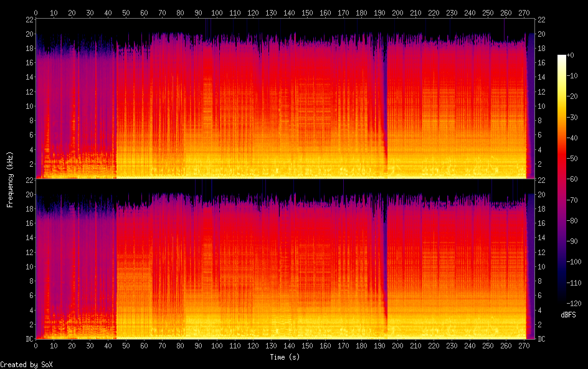Select the 0 second mark on the top time axis
The height and width of the screenshot is (369, 588).
pyautogui.click(x=36, y=12)
